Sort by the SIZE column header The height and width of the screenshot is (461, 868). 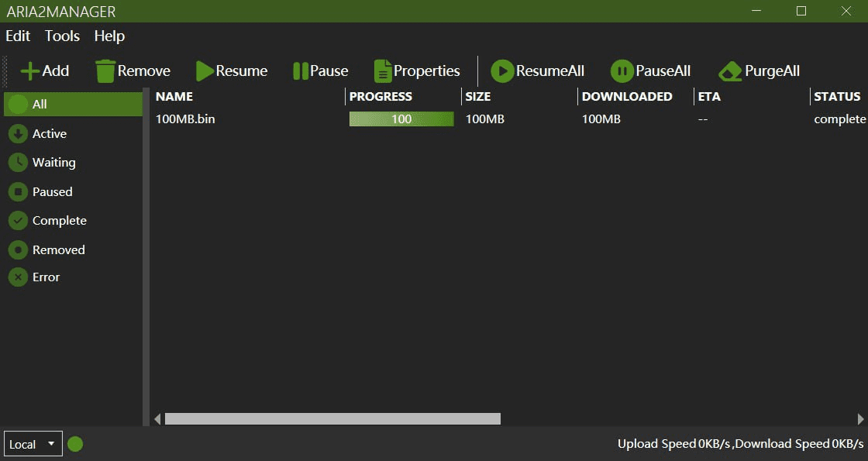click(x=478, y=97)
